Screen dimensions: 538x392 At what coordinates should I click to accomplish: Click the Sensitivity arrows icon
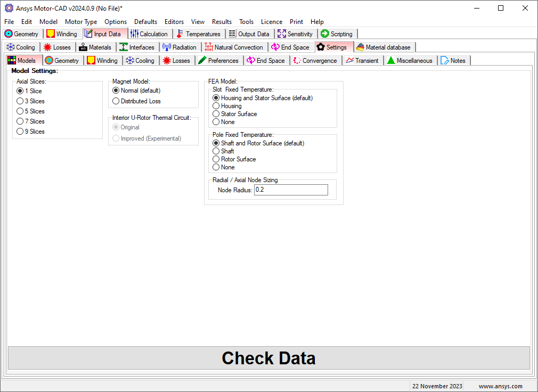tap(282, 34)
